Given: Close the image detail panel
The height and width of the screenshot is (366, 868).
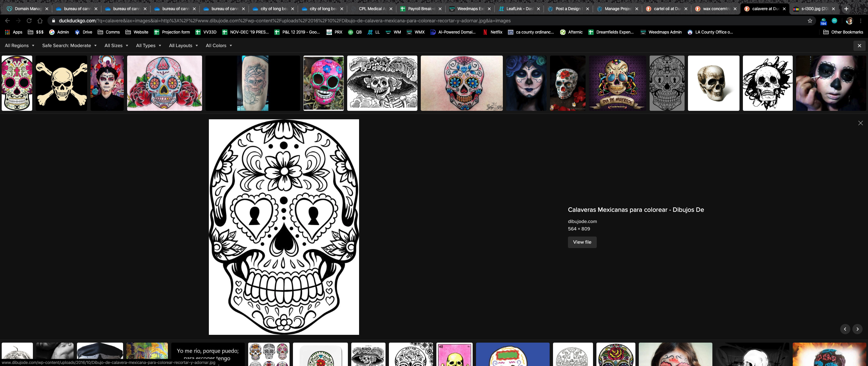Looking at the screenshot, I should click(860, 123).
